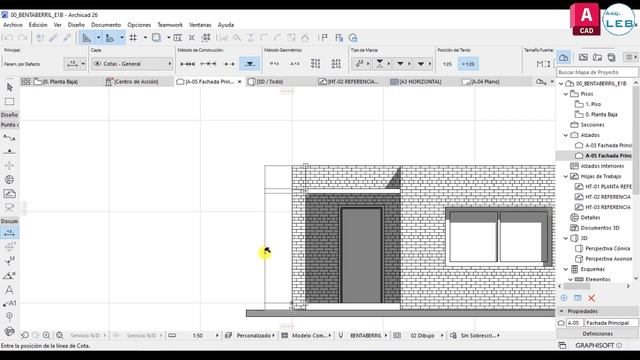This screenshot has width=640, height=360.
Task: Choose the cumulative construction method icon
Action: pos(208,64)
